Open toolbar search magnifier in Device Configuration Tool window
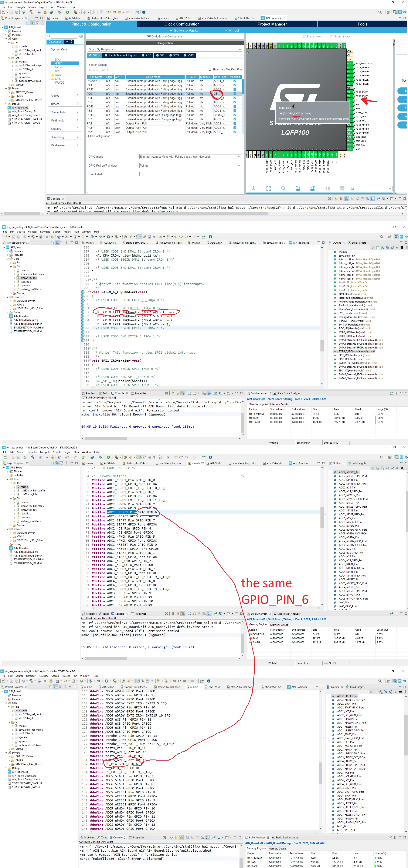408x868 pixels. (380, 12)
